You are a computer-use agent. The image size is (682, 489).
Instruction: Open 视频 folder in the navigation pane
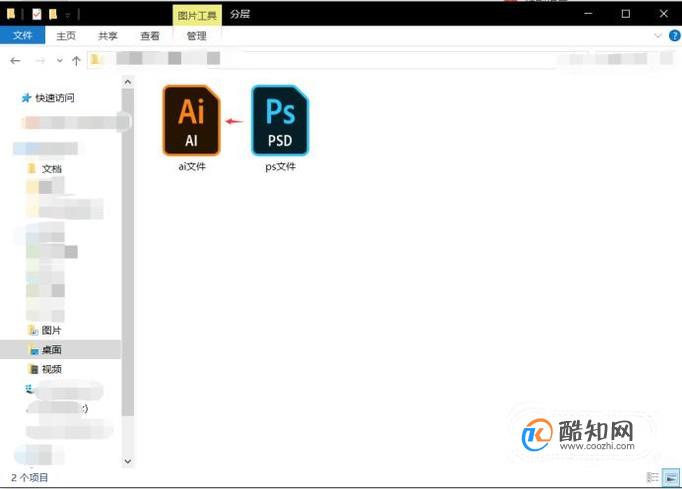[44, 369]
